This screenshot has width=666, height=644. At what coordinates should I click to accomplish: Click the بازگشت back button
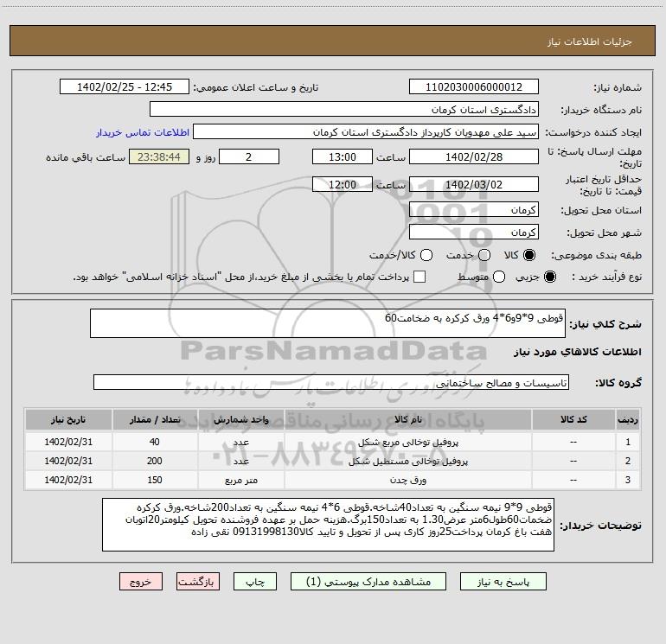[198, 582]
